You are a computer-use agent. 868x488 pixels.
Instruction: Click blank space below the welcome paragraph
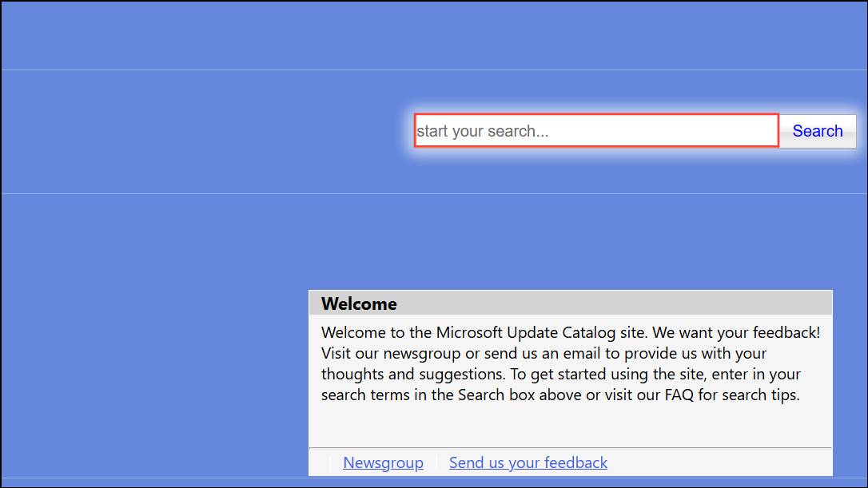point(570,426)
